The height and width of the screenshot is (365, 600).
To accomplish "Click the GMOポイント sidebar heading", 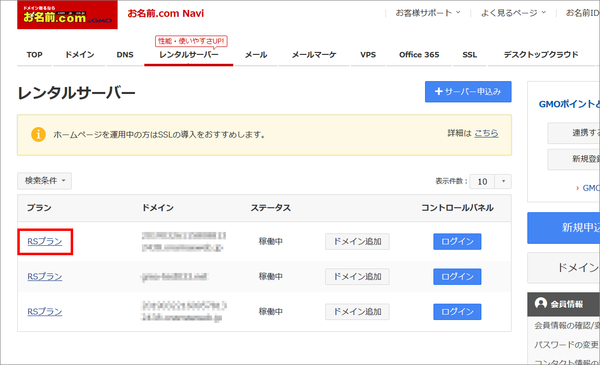I will click(x=569, y=104).
